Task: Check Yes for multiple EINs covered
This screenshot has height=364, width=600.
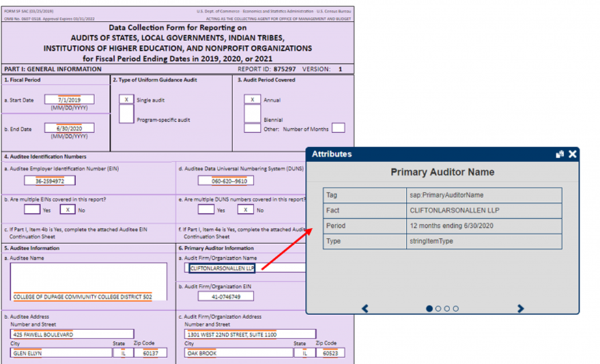Action: (x=32, y=210)
